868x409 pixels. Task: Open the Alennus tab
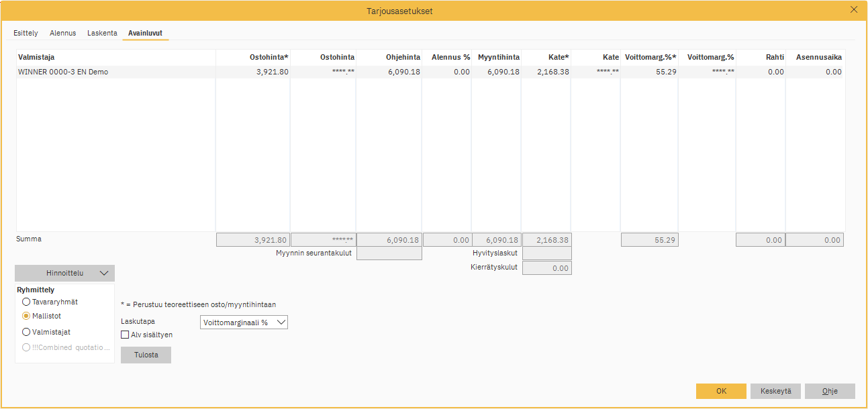62,33
